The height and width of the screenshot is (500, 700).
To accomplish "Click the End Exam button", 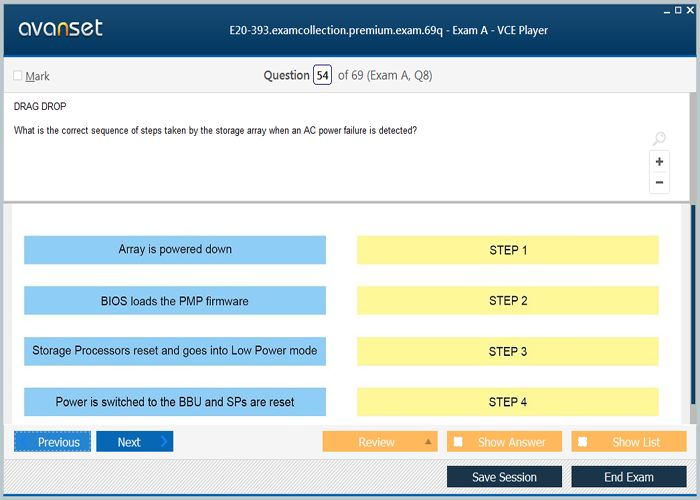I will pyautogui.click(x=628, y=477).
